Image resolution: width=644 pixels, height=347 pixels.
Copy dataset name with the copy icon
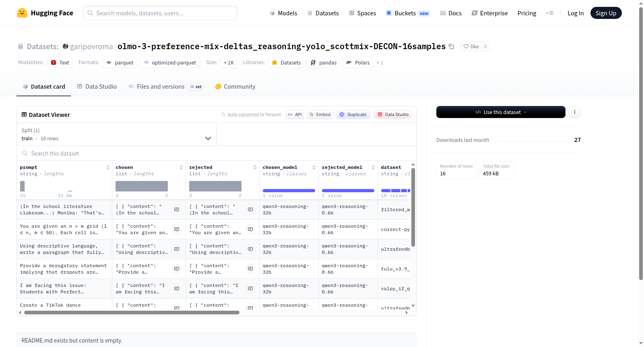[x=451, y=46]
